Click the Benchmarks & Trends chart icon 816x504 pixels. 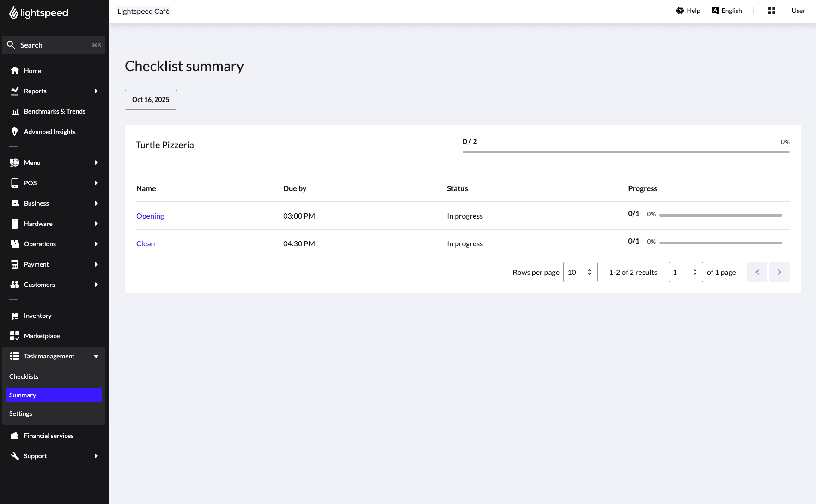15,111
